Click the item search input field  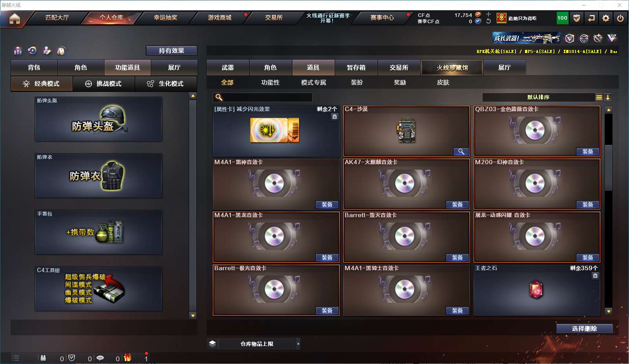[263, 97]
